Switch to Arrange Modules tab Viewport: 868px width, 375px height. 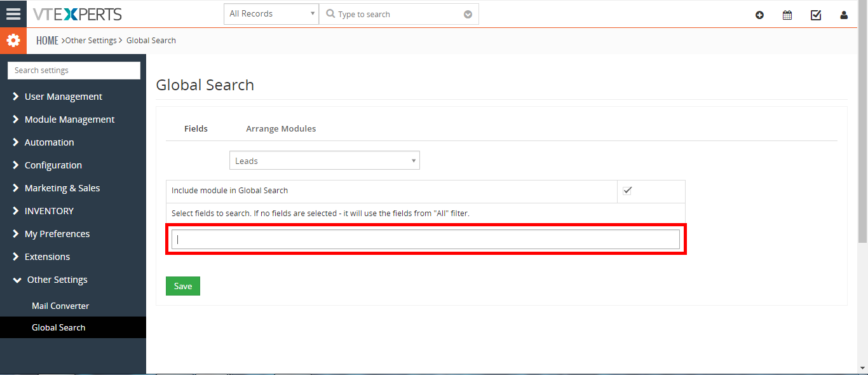281,128
